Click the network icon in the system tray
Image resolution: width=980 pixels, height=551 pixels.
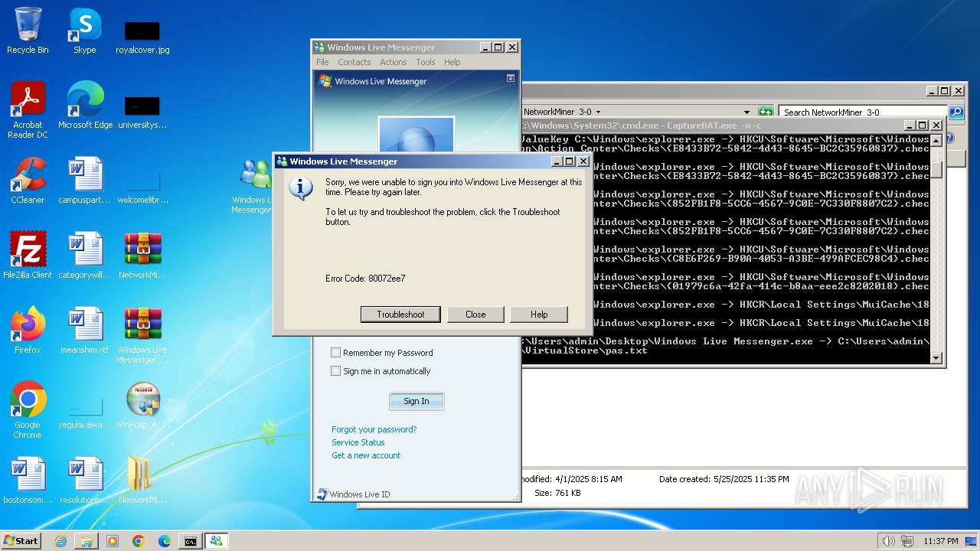pyautogui.click(x=908, y=541)
